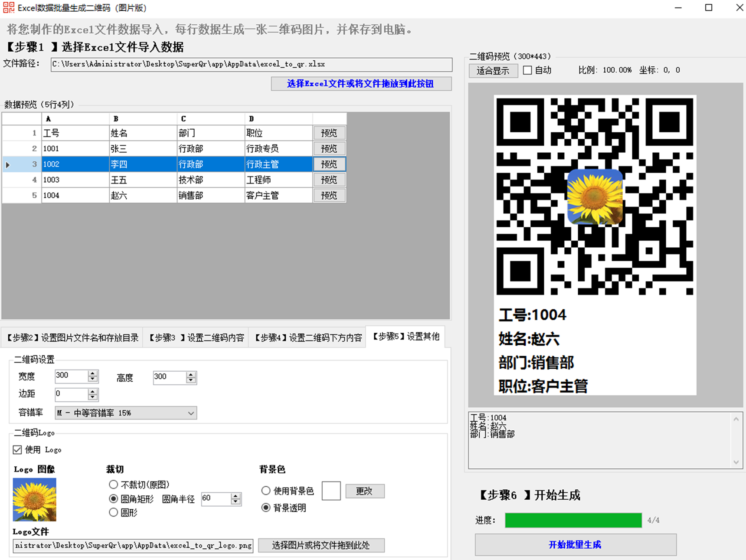Click the sunflower Logo image thumbnail
This screenshot has width=746, height=560.
(35, 499)
